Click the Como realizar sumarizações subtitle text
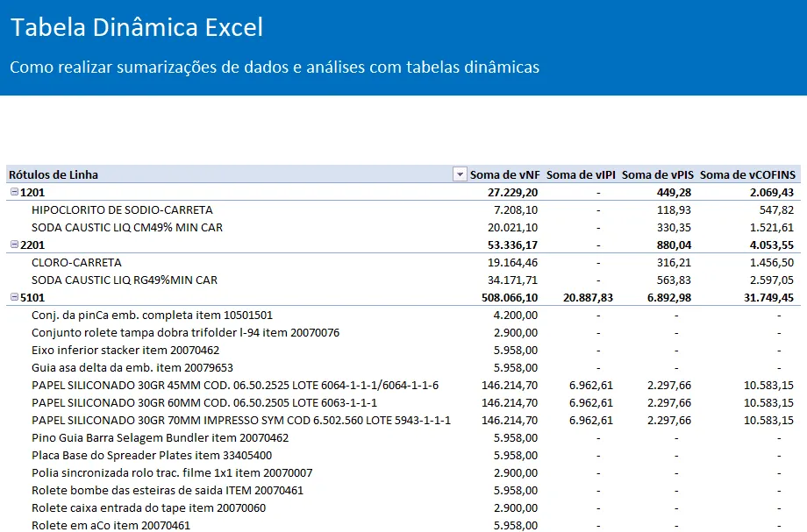This screenshot has width=807, height=532. pos(275,67)
